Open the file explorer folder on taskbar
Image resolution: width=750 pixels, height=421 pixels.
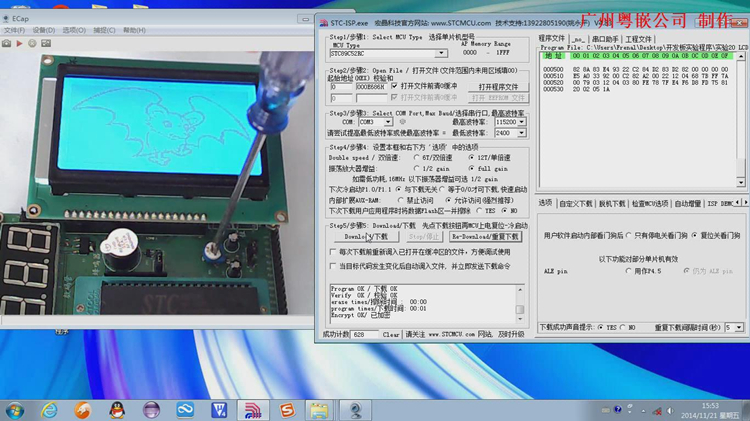pos(319,410)
